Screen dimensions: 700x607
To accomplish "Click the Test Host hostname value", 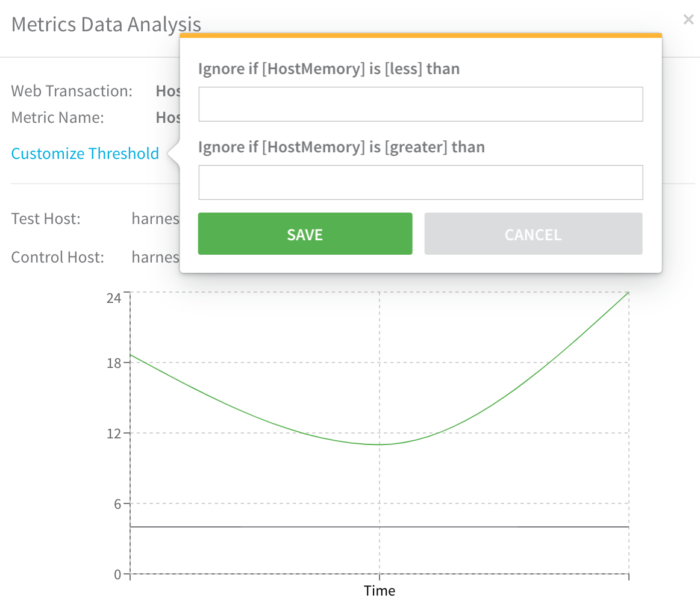I will pos(155,219).
